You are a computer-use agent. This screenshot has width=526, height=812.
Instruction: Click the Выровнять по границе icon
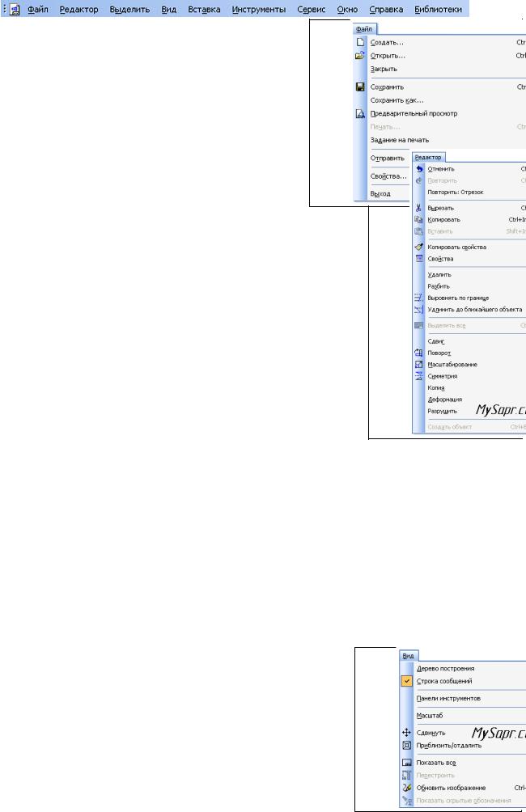[x=418, y=298]
